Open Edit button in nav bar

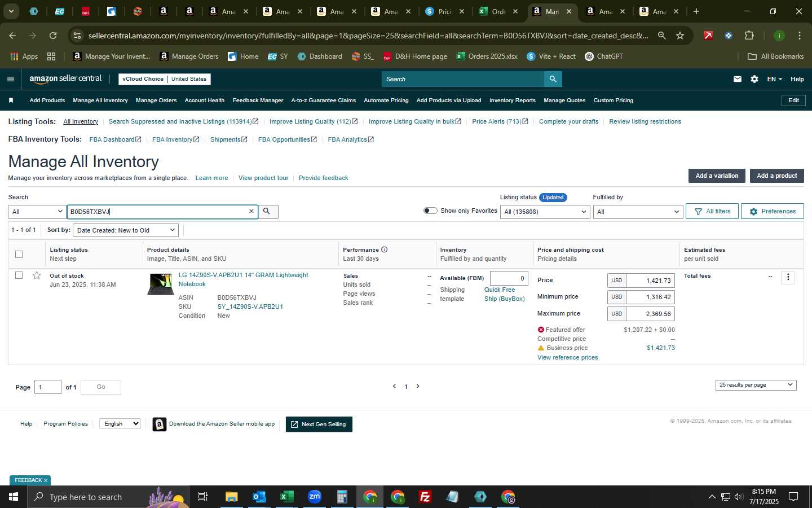click(x=793, y=100)
